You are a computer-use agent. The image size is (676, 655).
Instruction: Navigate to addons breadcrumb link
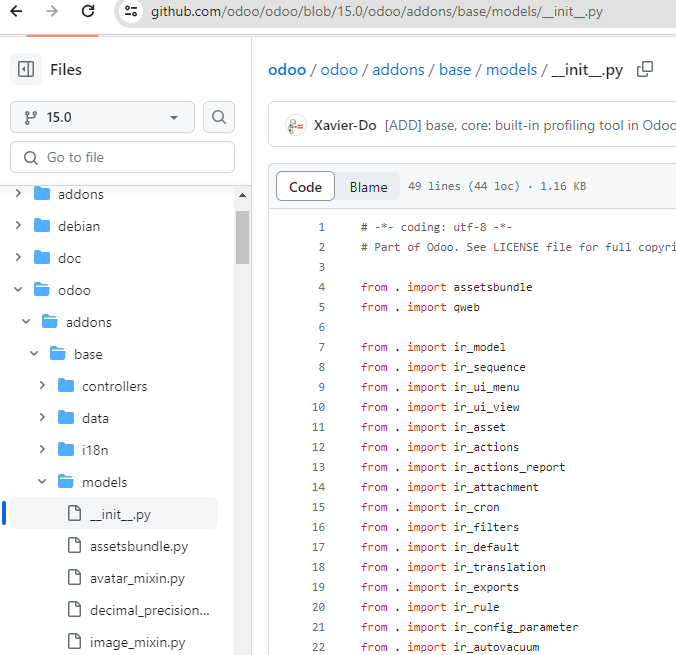398,70
